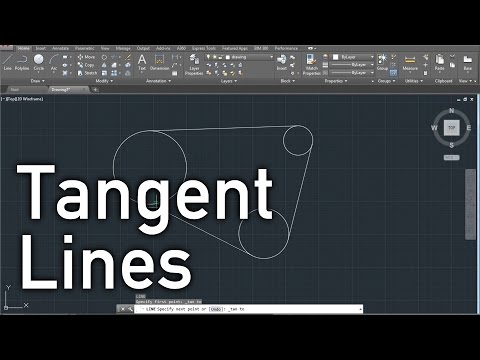Expand the Modify panel
480x360 pixels.
pos(104,81)
